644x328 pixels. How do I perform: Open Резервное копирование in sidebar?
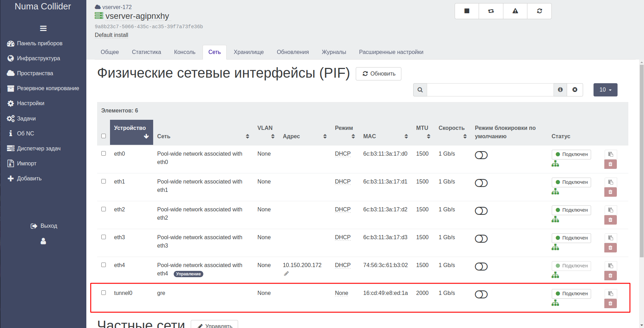pos(43,88)
